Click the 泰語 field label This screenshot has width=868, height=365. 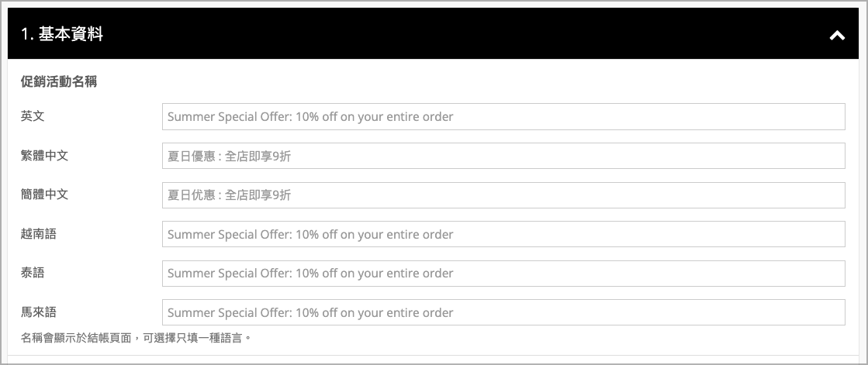click(33, 272)
